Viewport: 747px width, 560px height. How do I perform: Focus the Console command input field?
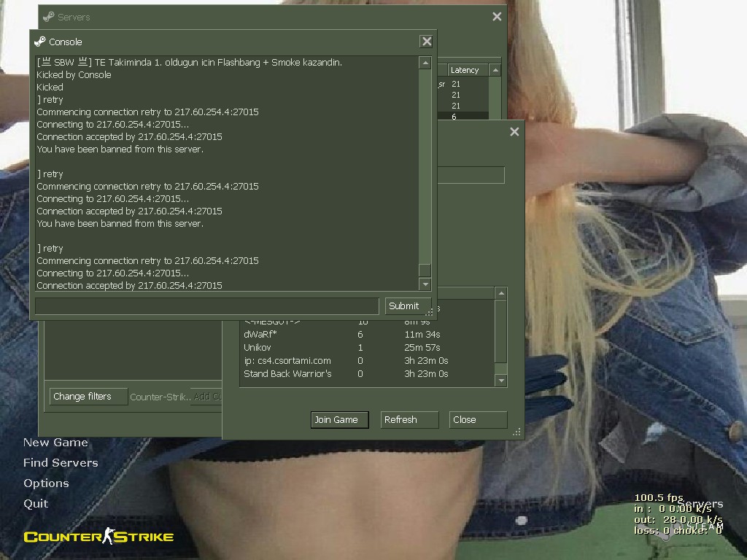(206, 306)
